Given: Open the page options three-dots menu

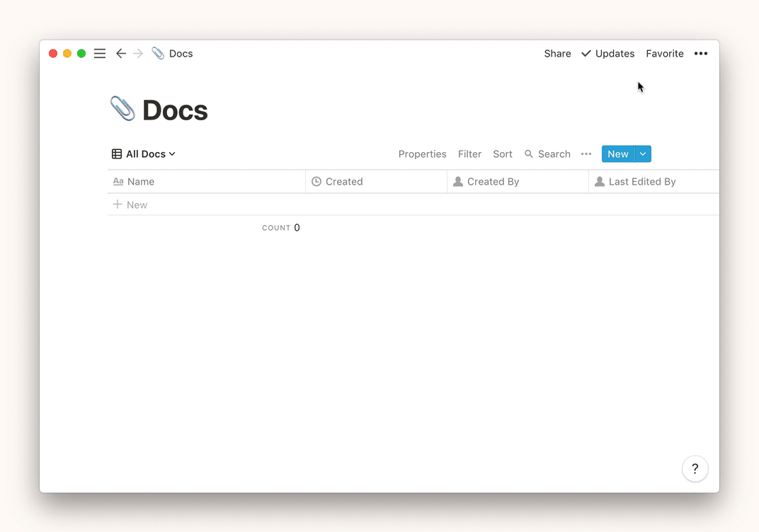Looking at the screenshot, I should [x=700, y=54].
